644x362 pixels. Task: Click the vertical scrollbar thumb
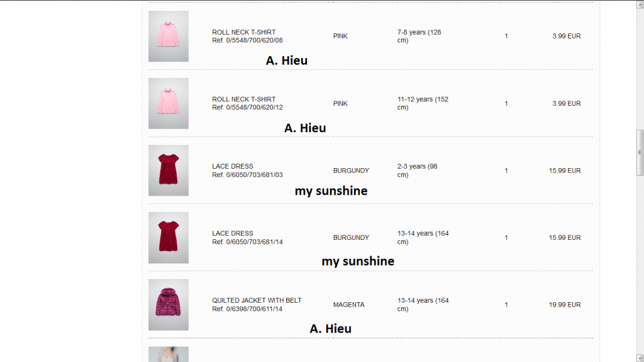coord(640,152)
